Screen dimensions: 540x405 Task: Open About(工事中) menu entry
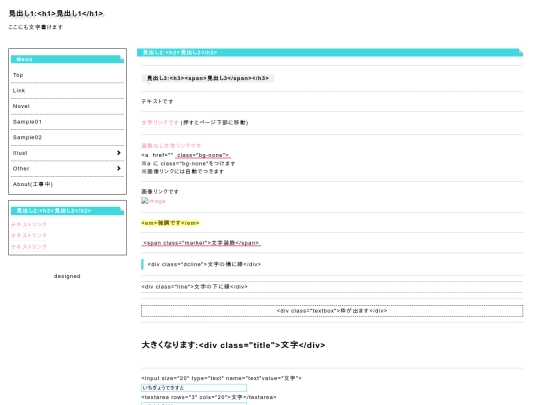67,184
